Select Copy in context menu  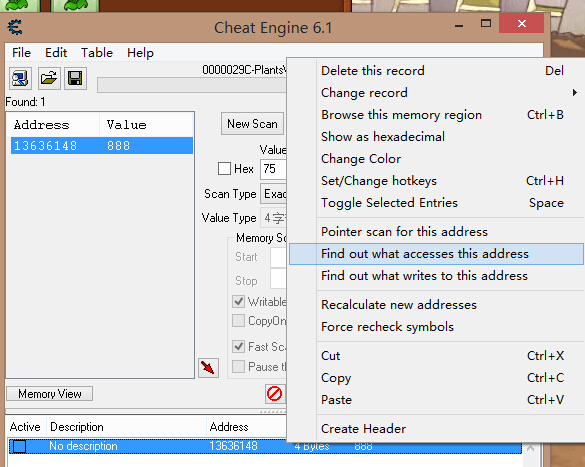point(436,378)
